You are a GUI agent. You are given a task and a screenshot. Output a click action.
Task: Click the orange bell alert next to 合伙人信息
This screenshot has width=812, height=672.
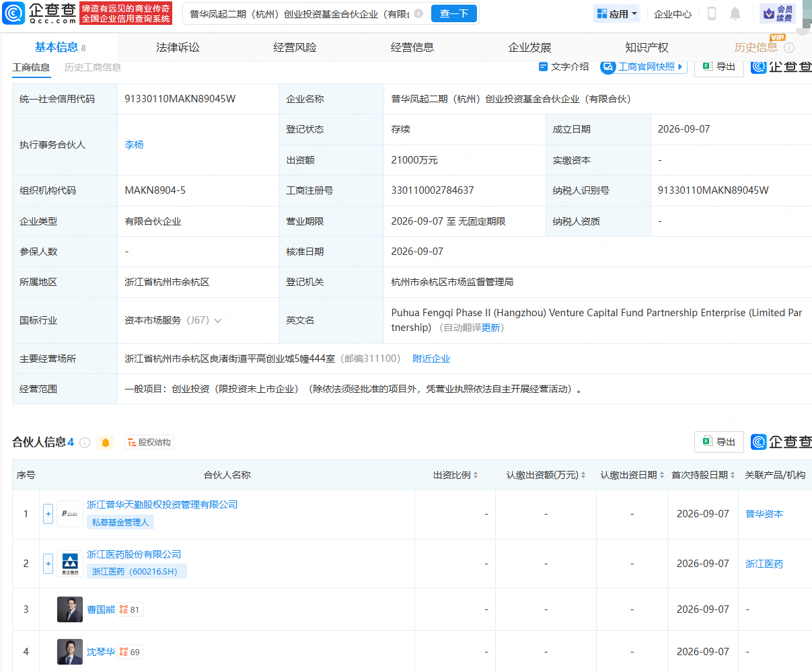pos(106,443)
